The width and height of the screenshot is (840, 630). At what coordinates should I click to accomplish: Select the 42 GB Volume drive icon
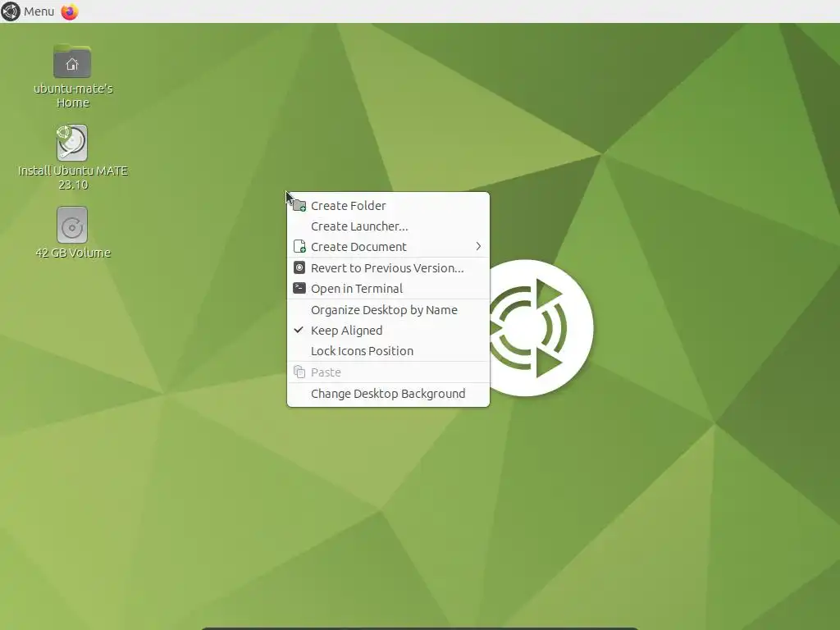72,225
